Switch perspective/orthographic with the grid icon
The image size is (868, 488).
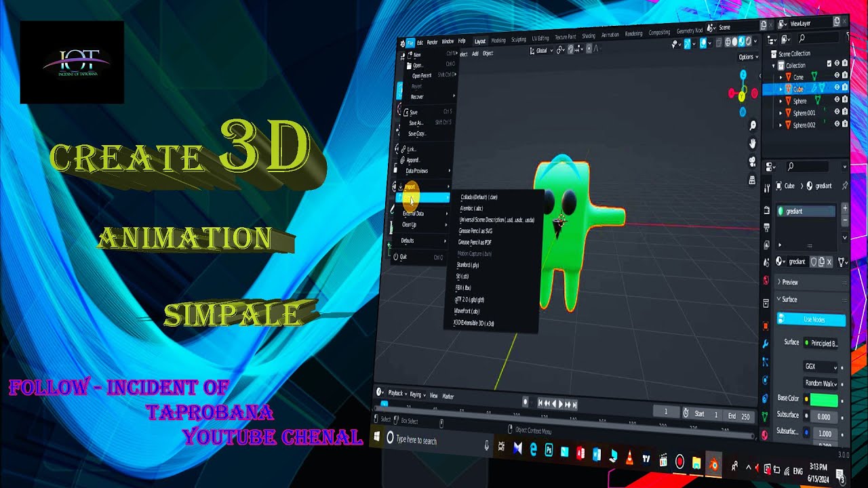click(752, 180)
